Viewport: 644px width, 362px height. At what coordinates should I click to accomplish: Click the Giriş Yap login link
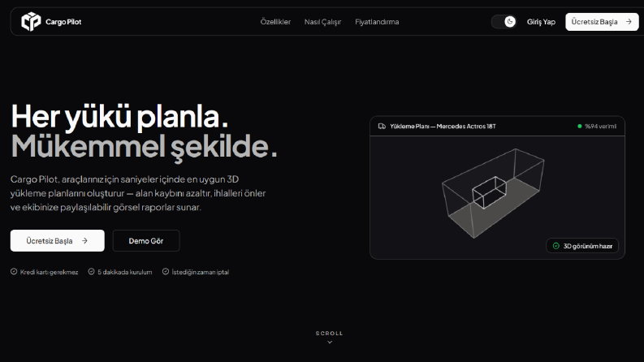point(541,22)
